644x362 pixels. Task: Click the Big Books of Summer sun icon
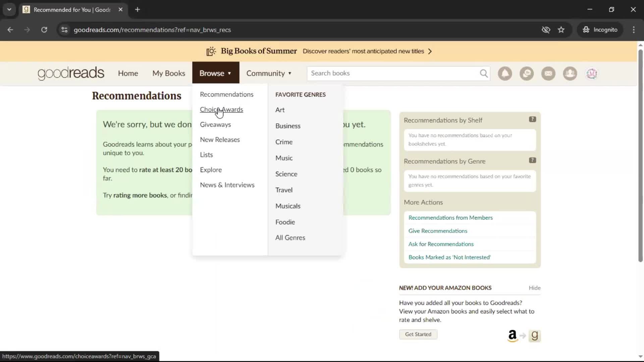point(211,51)
